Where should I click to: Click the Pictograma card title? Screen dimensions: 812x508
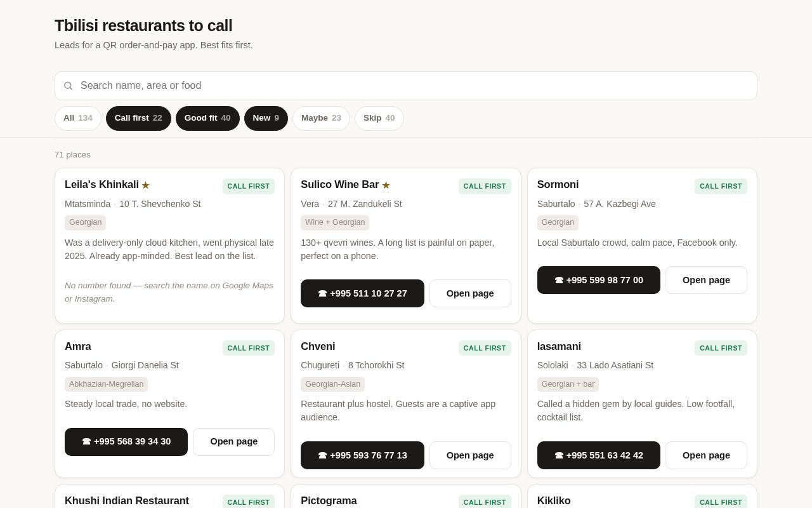[329, 501]
